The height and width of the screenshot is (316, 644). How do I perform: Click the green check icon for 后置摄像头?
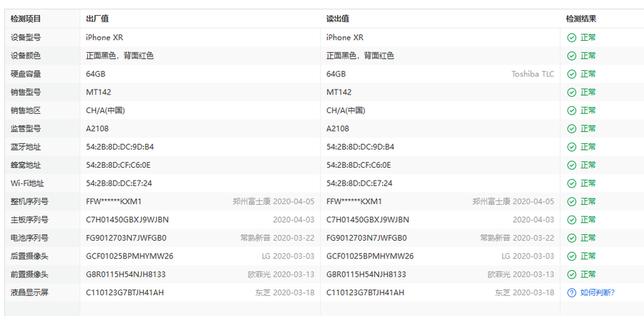pyautogui.click(x=572, y=257)
